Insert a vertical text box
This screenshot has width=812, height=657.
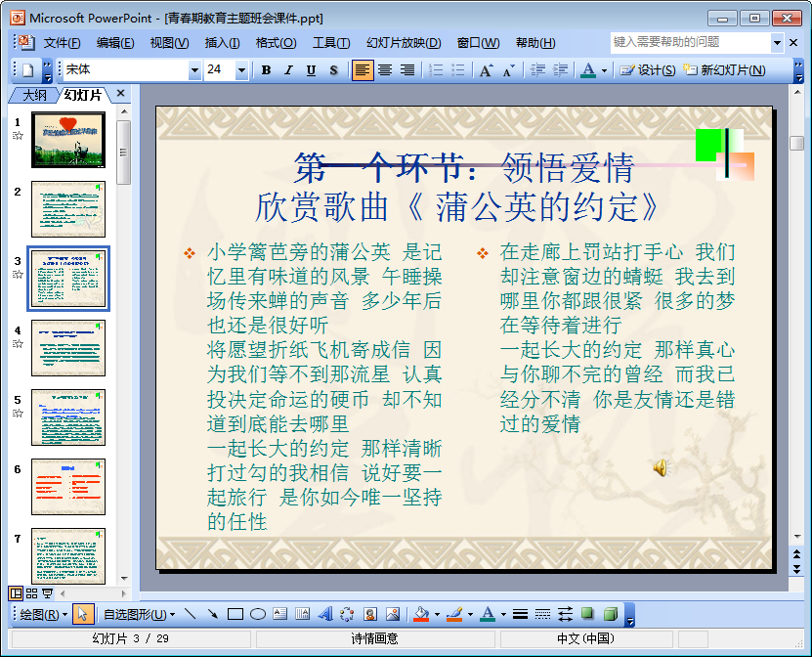(303, 615)
